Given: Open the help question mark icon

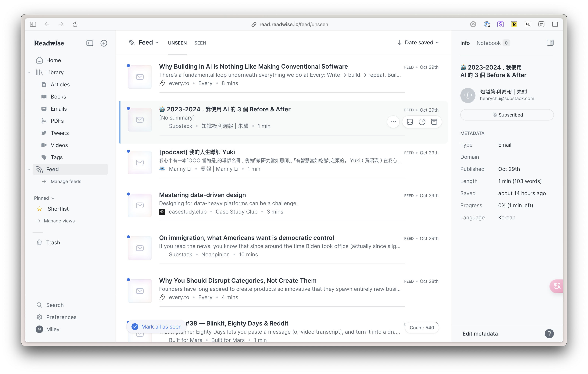Looking at the screenshot, I should tap(549, 333).
